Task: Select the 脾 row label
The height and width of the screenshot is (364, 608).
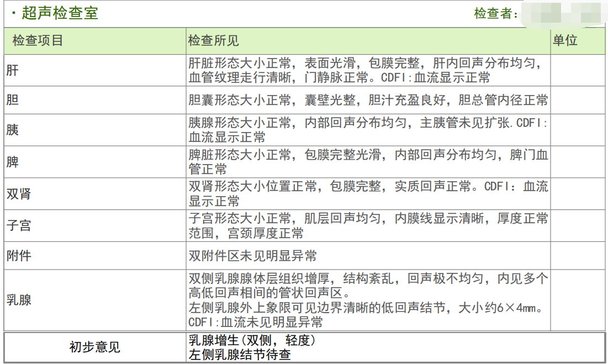Action: tap(12, 162)
